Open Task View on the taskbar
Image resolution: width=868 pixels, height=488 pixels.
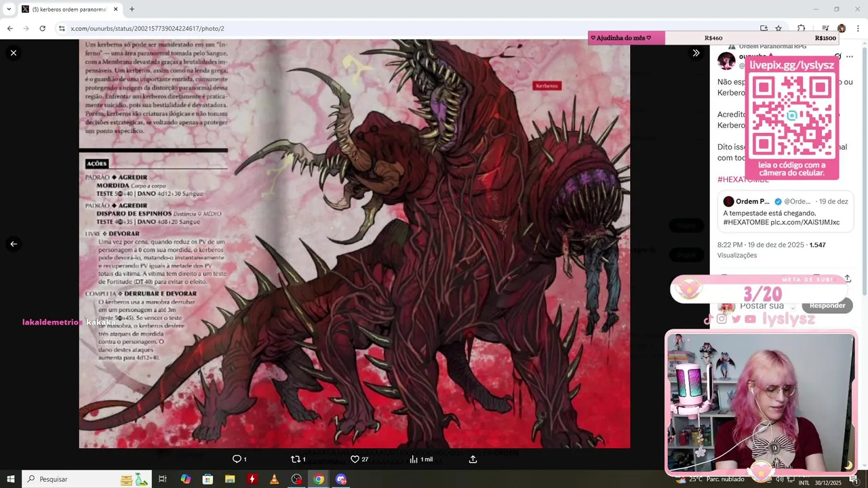[163, 479]
